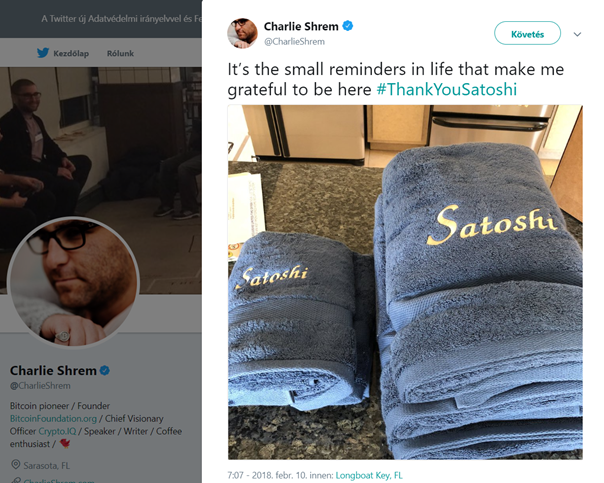Expand the tweet options chevron
604x483 pixels.
[577, 34]
